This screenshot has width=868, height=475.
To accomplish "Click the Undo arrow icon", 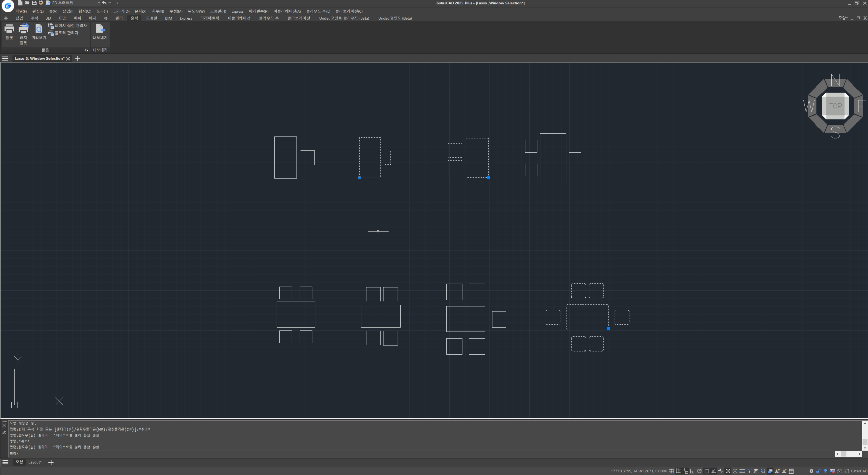I will click(104, 3).
